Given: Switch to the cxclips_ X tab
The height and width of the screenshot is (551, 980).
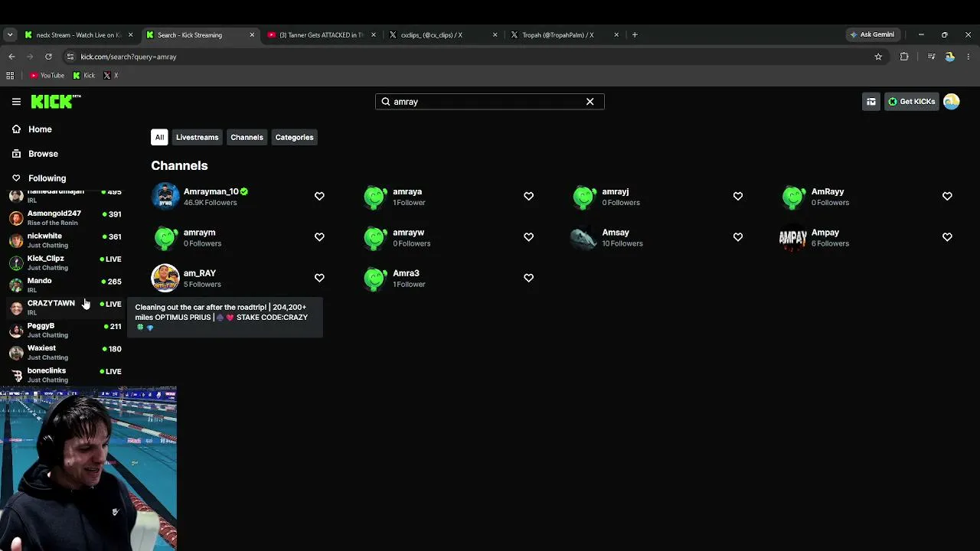Looking at the screenshot, I should 443,34.
